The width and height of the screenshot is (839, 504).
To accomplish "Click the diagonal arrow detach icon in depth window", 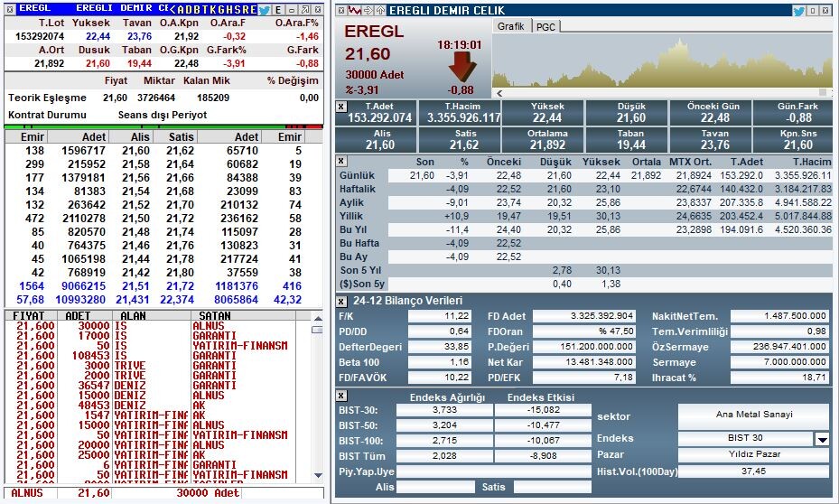I will point(305,10).
